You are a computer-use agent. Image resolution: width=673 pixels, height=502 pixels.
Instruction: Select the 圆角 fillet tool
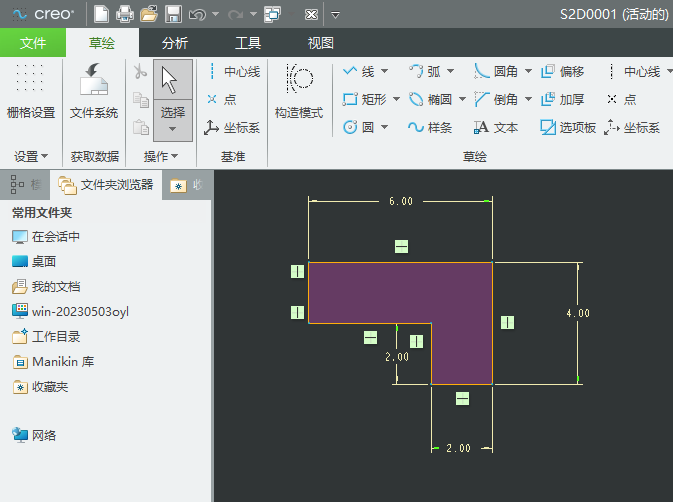[x=496, y=71]
